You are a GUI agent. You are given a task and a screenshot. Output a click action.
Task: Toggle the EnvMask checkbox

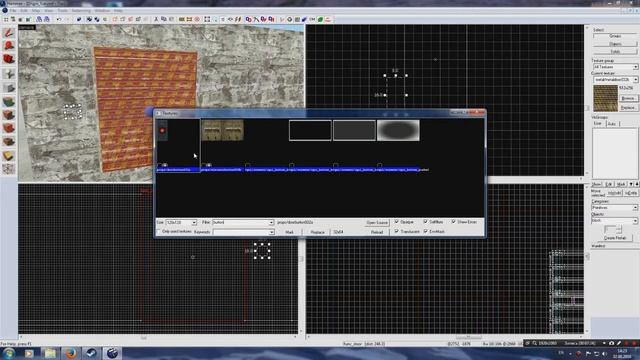[425, 231]
